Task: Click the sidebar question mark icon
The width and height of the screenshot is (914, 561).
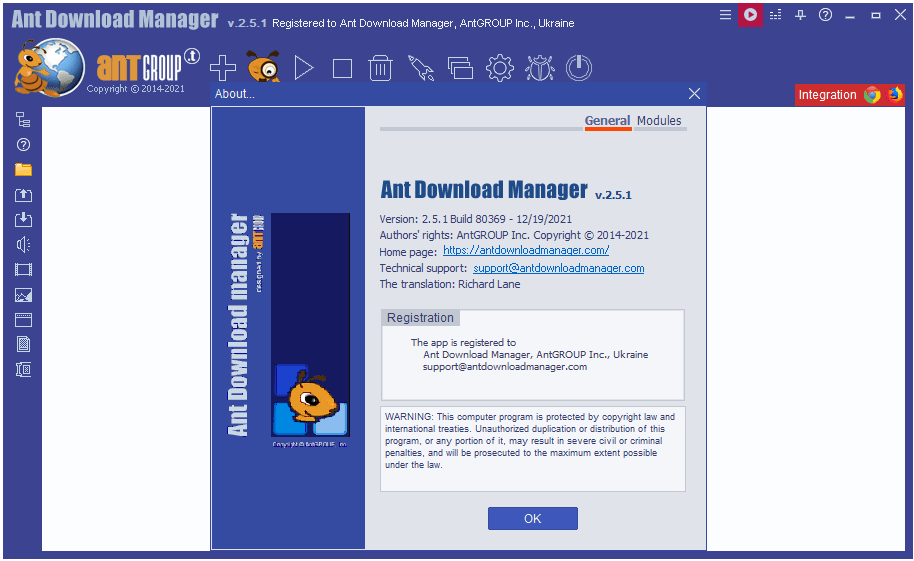Action: 23,145
